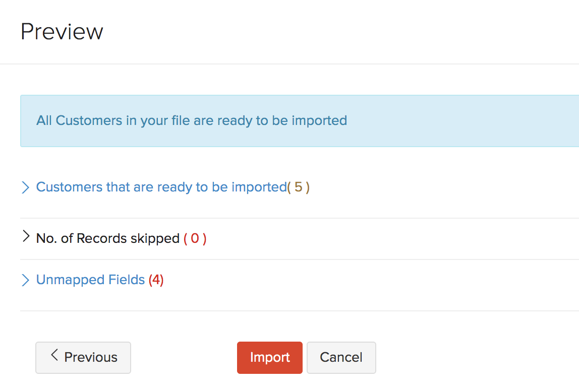Go back with the Previous button label

91,358
